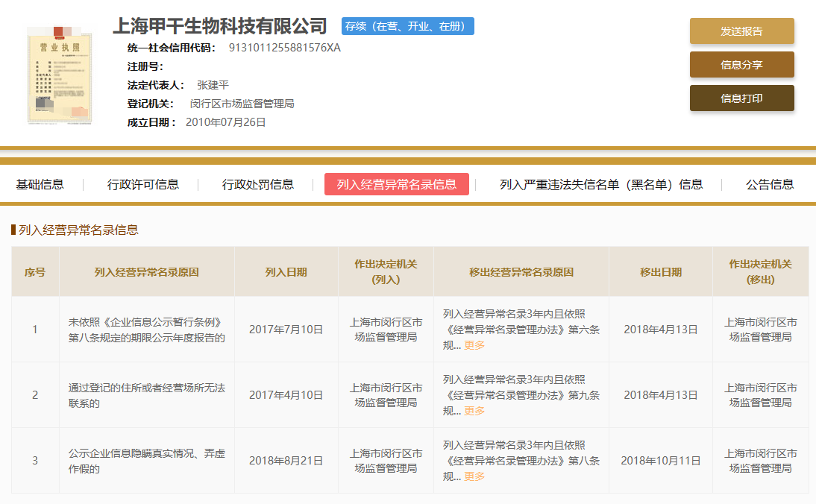Open the business license thumbnail image
The height and width of the screenshot is (504, 816).
(59, 75)
